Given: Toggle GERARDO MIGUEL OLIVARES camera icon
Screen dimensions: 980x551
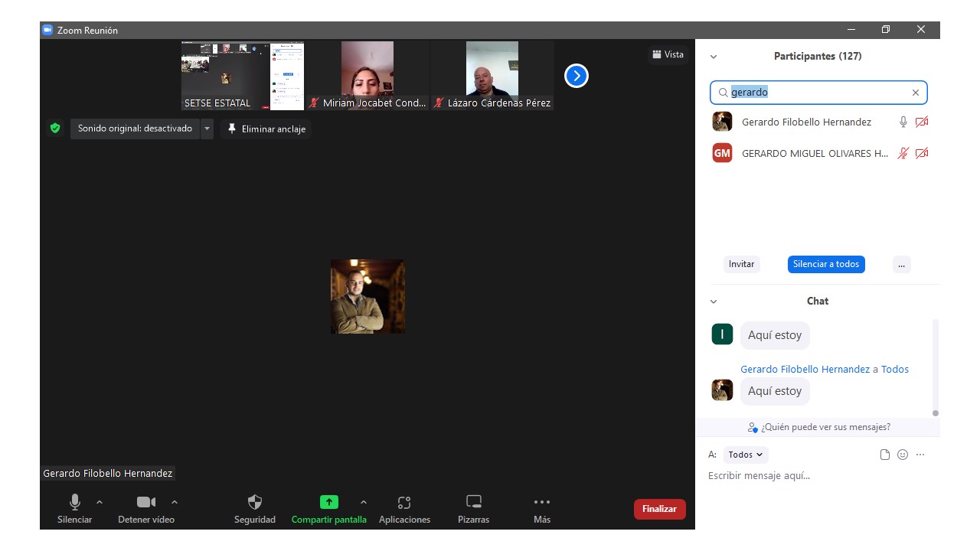Looking at the screenshot, I should 922,153.
